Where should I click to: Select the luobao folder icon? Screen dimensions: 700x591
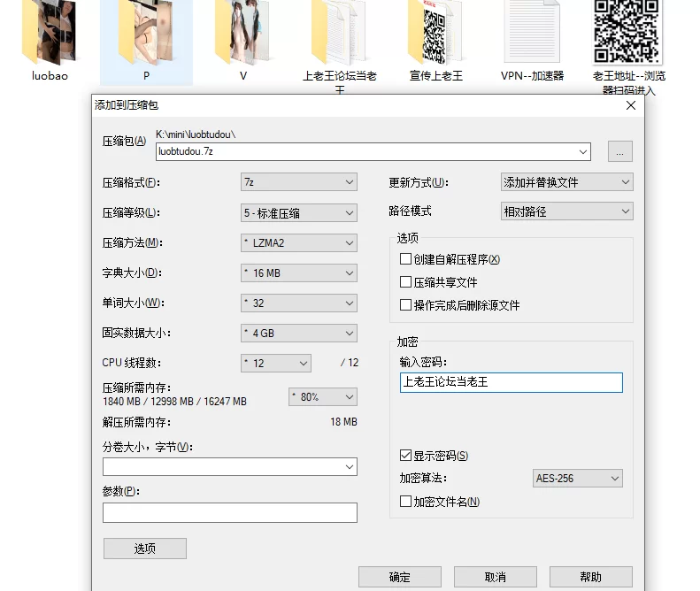pos(50,32)
